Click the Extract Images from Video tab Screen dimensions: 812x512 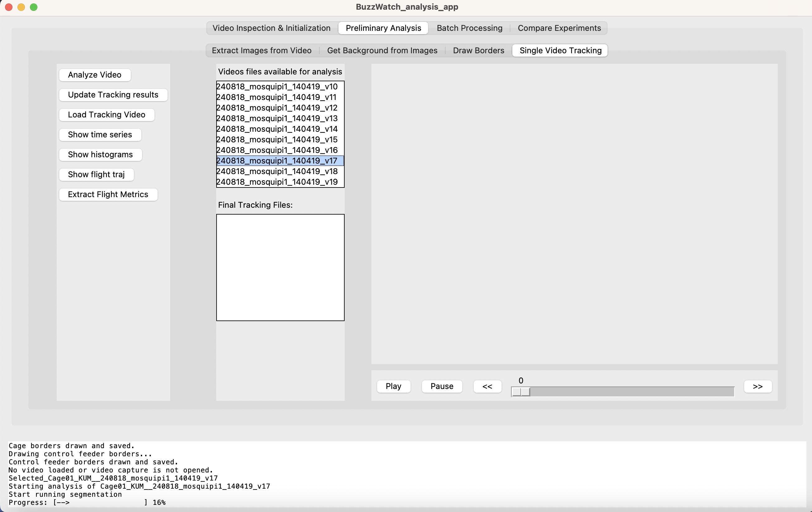tap(261, 50)
